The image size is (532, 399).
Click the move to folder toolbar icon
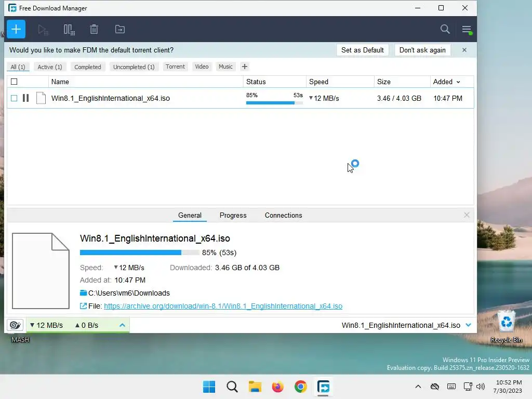(x=120, y=30)
